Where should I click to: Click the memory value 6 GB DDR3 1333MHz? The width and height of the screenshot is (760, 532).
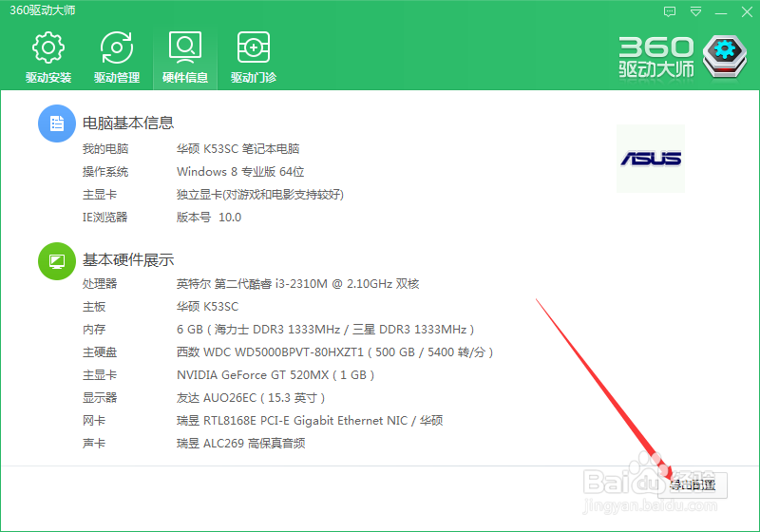325,330
